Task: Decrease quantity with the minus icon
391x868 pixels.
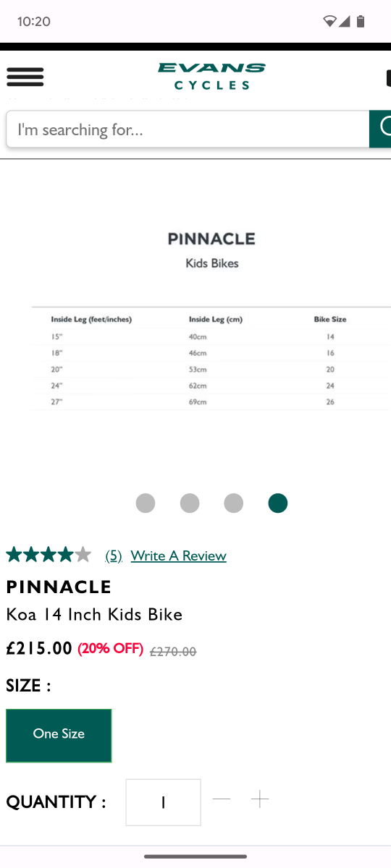Action: coord(222,799)
